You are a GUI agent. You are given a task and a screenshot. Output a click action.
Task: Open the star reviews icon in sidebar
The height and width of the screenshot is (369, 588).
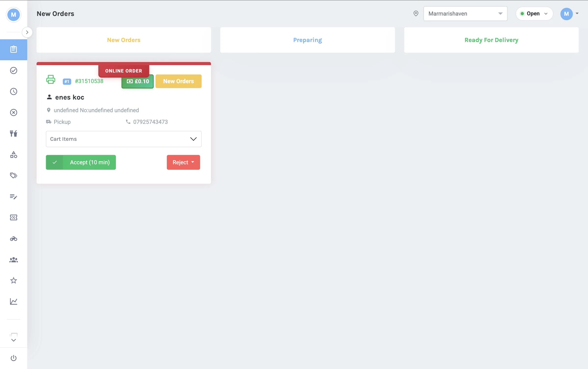tap(13, 281)
